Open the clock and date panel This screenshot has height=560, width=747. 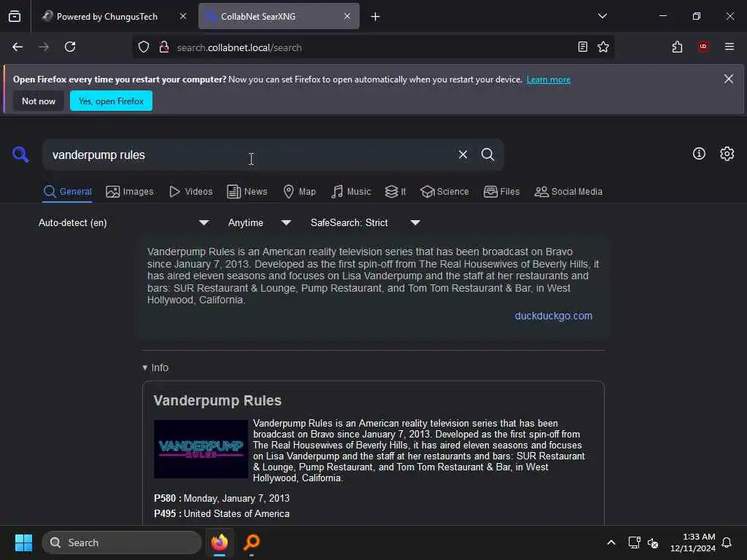coord(693,542)
